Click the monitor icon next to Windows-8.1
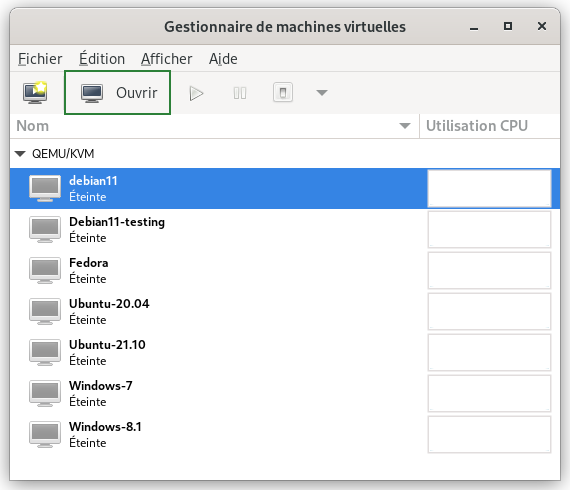570x490 pixels. click(x=45, y=435)
